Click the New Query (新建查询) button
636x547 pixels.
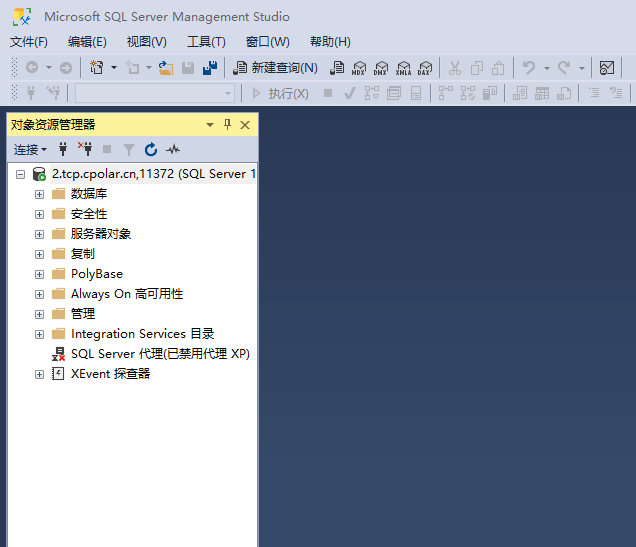(275, 68)
